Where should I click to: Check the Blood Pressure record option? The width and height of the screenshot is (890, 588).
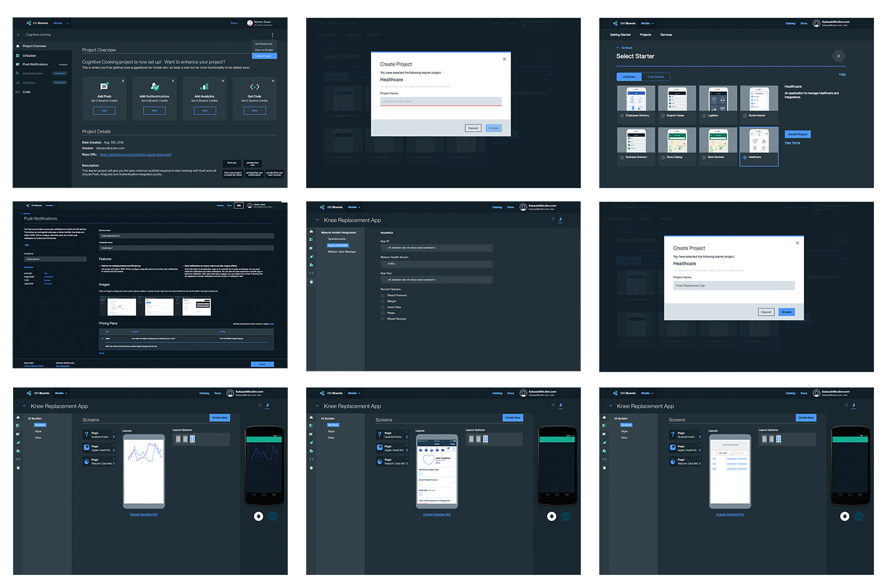point(383,295)
